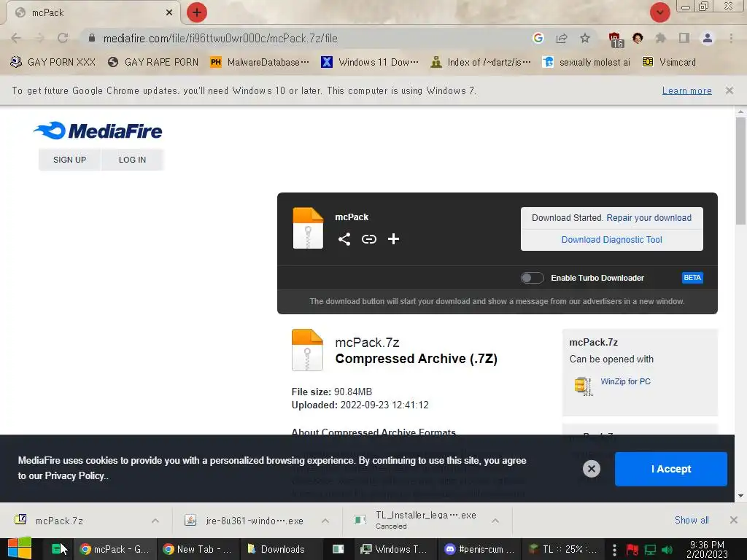Image resolution: width=747 pixels, height=560 pixels.
Task: Reload the MediaFire page
Action: pos(63,38)
